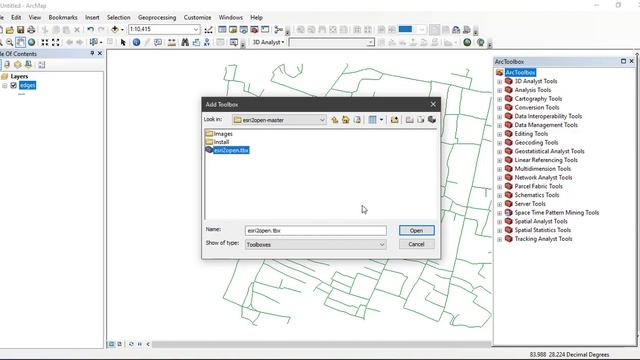This screenshot has height=360, width=640.
Task: Select Data Management Tools in ArcToolbox
Action: pos(546,125)
